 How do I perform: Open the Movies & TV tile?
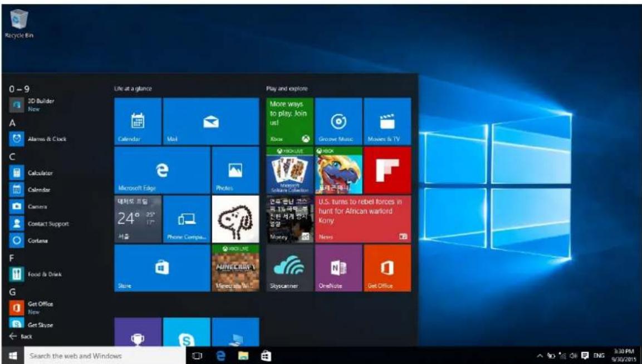pos(388,121)
